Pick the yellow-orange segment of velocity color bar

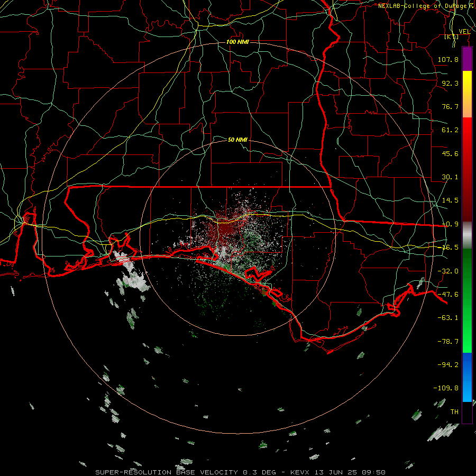point(467,94)
